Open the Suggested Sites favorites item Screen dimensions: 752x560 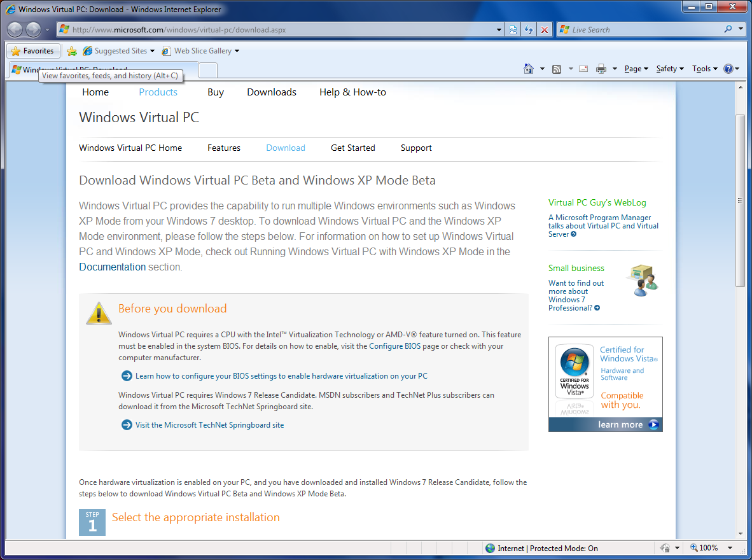118,51
